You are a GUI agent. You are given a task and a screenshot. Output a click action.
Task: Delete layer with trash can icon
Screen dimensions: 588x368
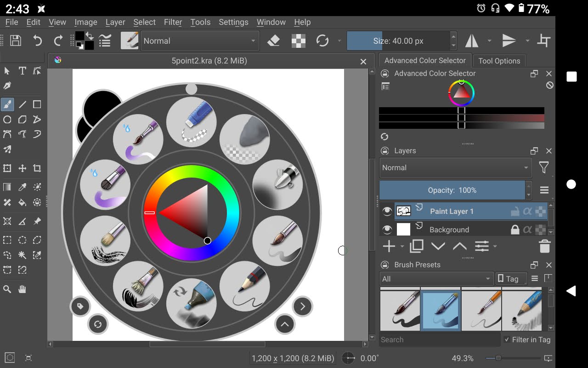[x=544, y=247]
